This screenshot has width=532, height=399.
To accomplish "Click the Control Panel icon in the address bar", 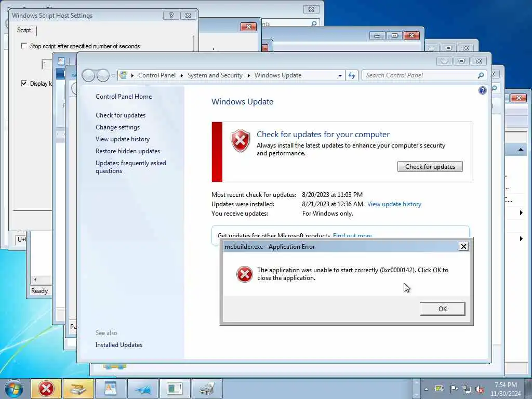I will pyautogui.click(x=124, y=75).
